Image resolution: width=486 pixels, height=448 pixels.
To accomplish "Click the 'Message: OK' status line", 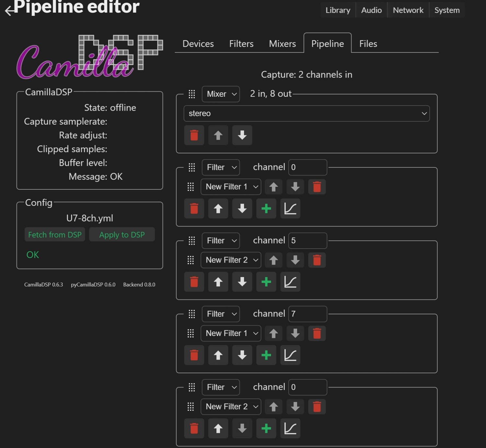I will 96,177.
